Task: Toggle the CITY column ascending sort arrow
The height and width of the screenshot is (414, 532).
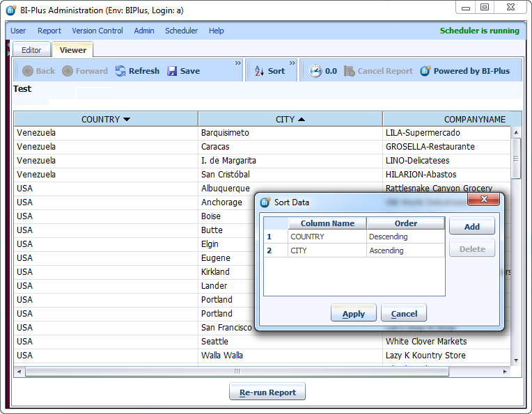Action: click(x=302, y=119)
